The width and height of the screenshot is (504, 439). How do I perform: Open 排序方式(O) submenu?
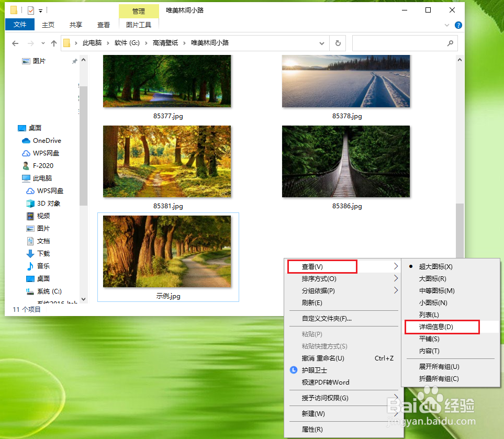click(x=344, y=279)
